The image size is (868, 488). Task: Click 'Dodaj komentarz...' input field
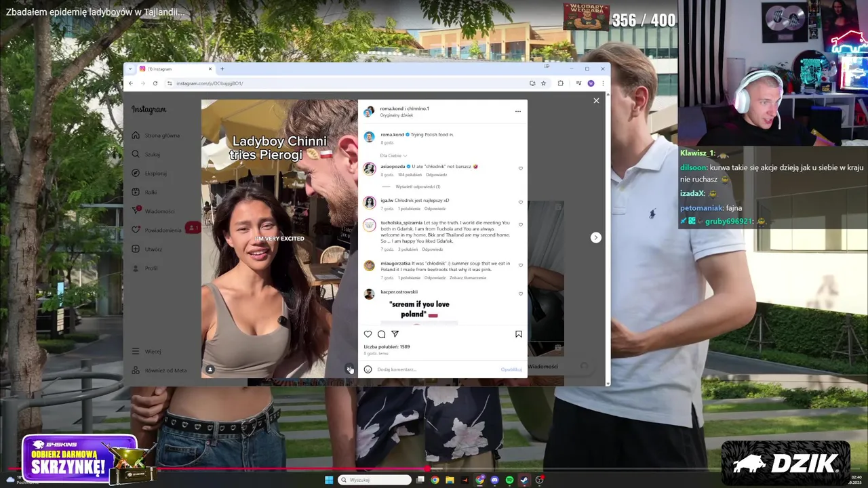[x=437, y=369]
